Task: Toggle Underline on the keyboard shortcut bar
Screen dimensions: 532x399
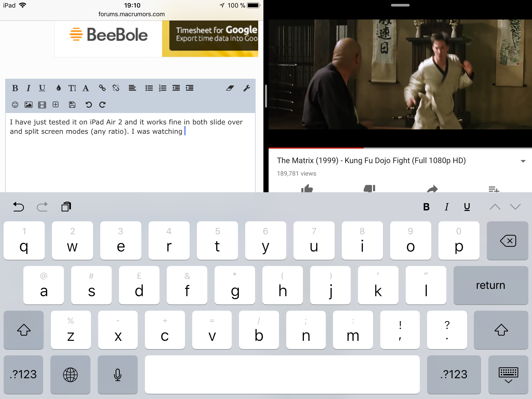Action: click(x=467, y=207)
